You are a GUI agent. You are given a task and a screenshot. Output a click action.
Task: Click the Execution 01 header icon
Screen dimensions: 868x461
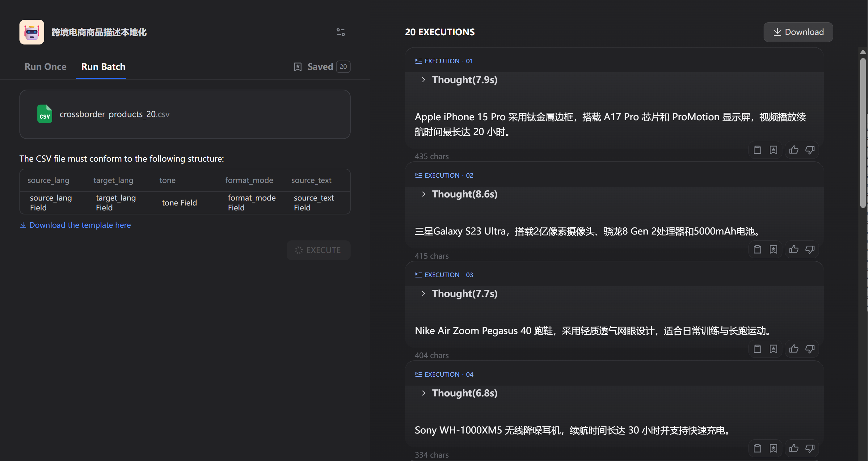point(418,61)
